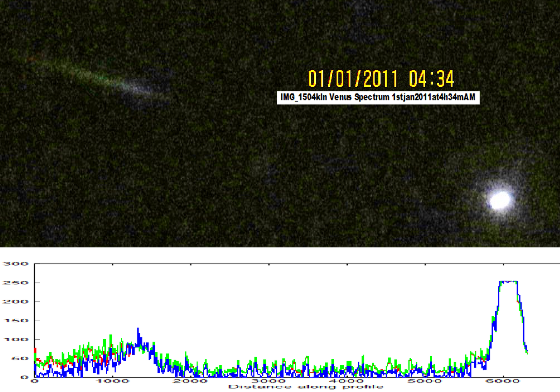Select the IMG_1504kln Venus Spectrum caption label
The image size is (560, 392).
coord(379,98)
